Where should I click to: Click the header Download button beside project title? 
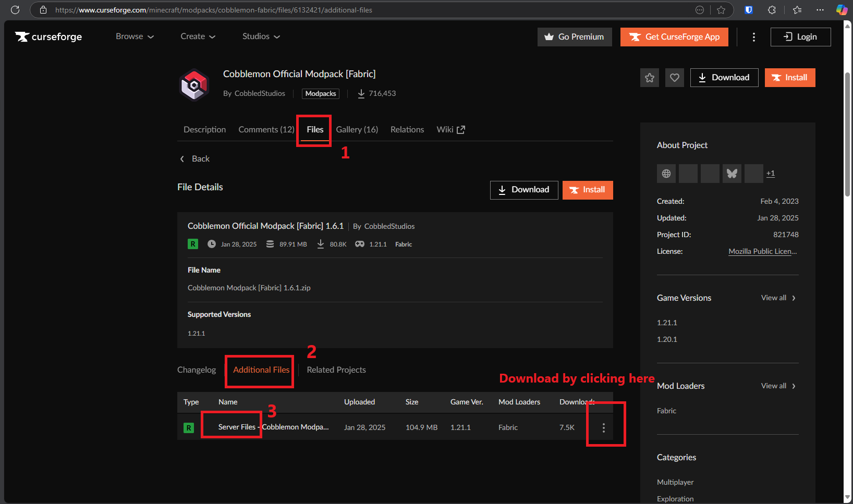(724, 78)
